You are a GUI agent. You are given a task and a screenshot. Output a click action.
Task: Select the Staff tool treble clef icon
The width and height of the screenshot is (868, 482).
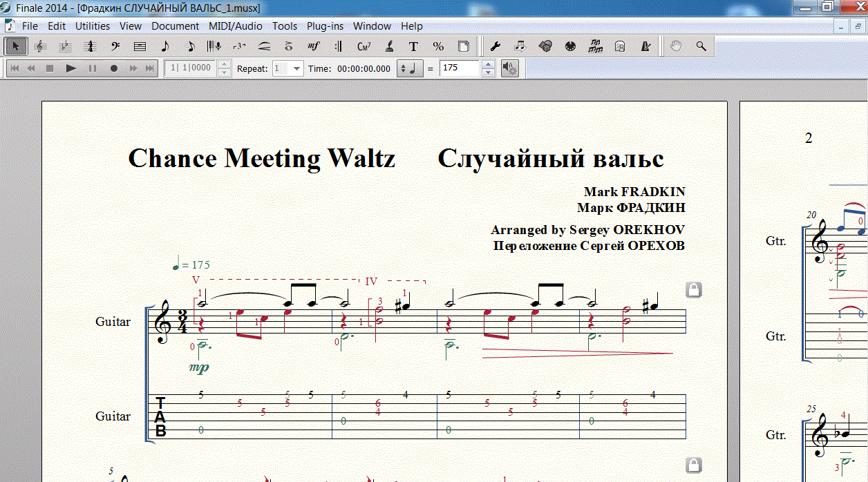click(40, 46)
